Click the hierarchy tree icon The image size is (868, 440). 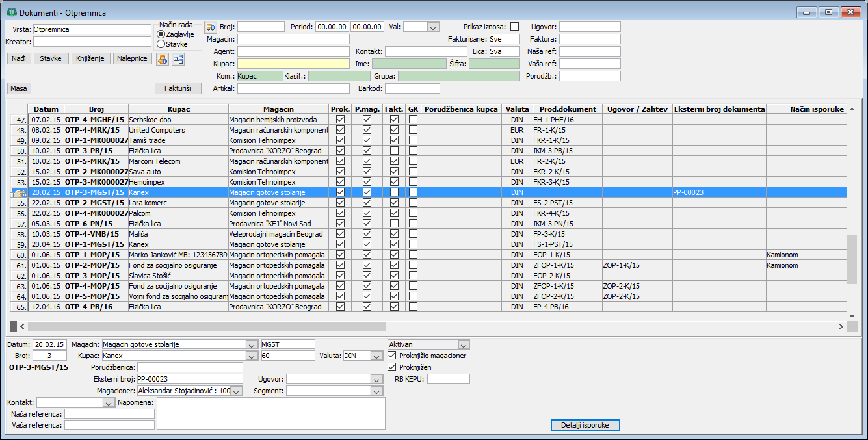pyautogui.click(x=178, y=59)
